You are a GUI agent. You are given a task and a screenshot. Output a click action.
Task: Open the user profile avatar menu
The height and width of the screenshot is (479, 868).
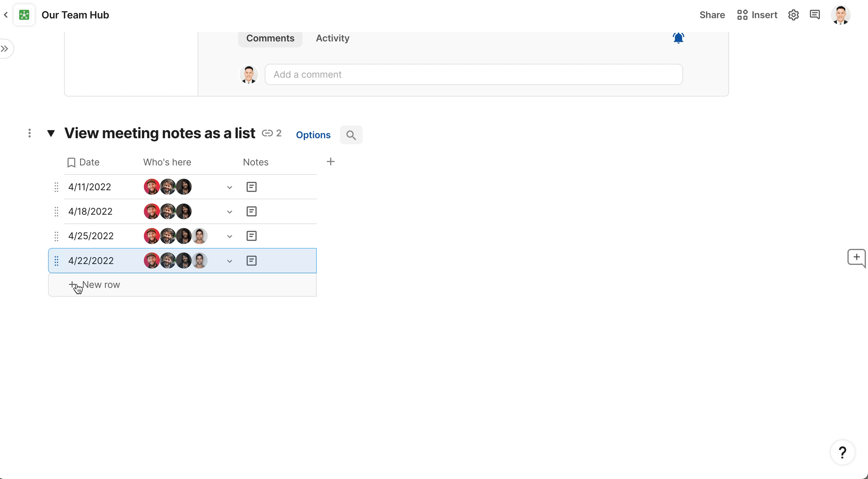pos(840,15)
